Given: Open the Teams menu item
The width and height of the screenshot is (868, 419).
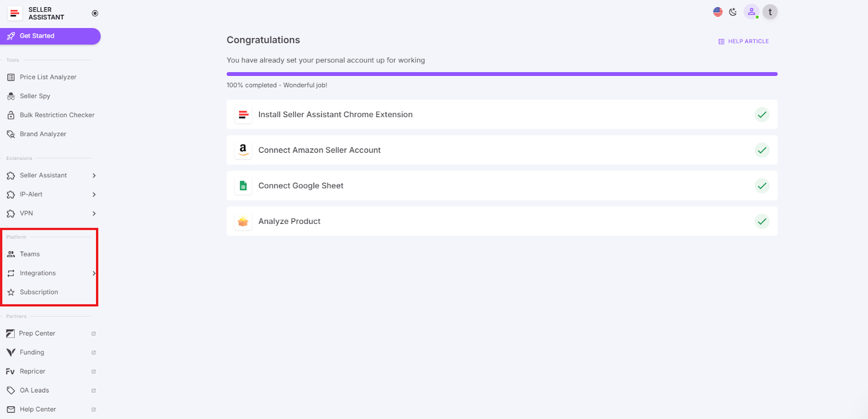Looking at the screenshot, I should pos(30,254).
